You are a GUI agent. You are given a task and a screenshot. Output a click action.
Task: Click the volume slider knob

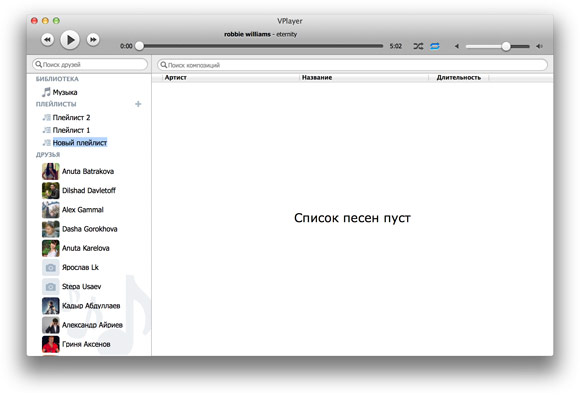(506, 46)
